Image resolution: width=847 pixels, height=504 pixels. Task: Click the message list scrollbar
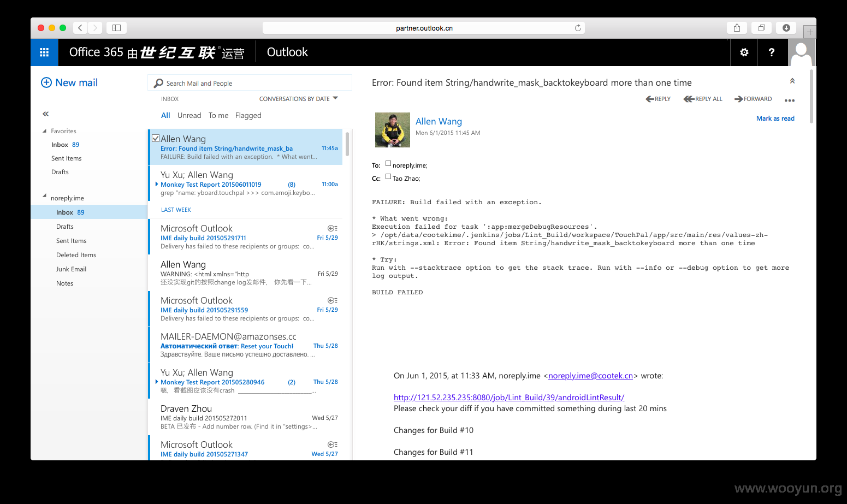pyautogui.click(x=347, y=144)
